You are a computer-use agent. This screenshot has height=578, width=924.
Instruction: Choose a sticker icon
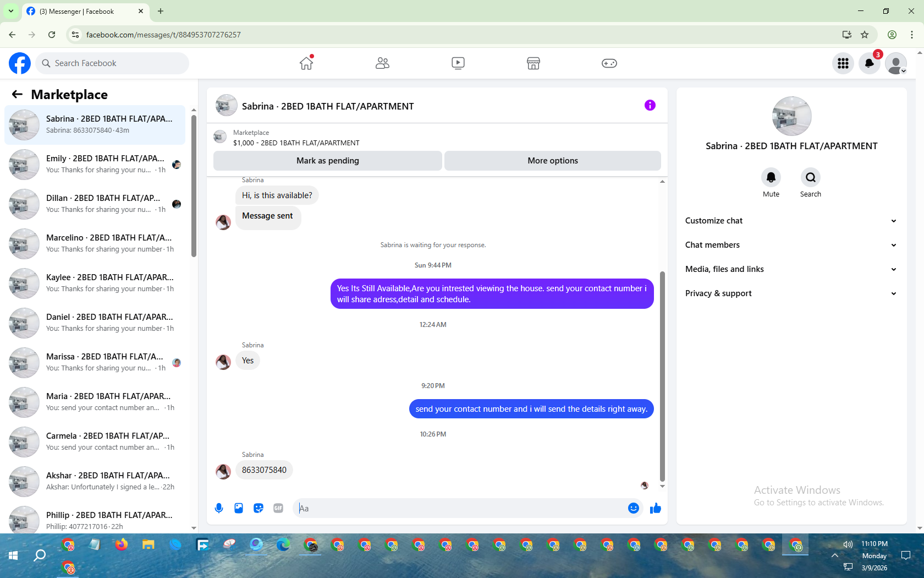click(258, 508)
